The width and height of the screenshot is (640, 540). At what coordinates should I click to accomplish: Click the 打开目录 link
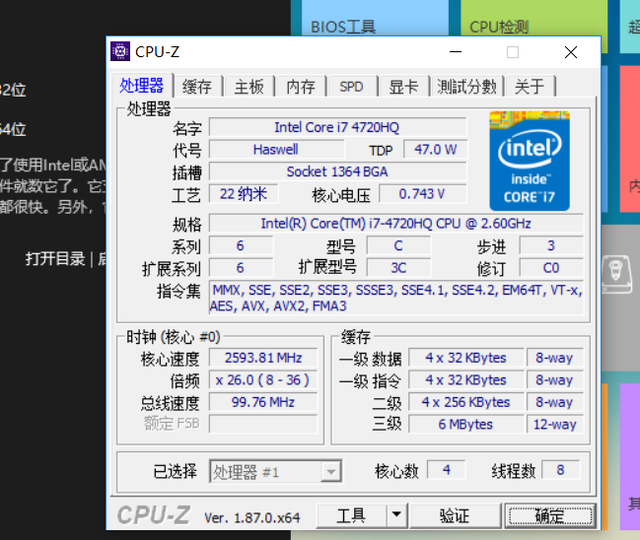point(55,259)
